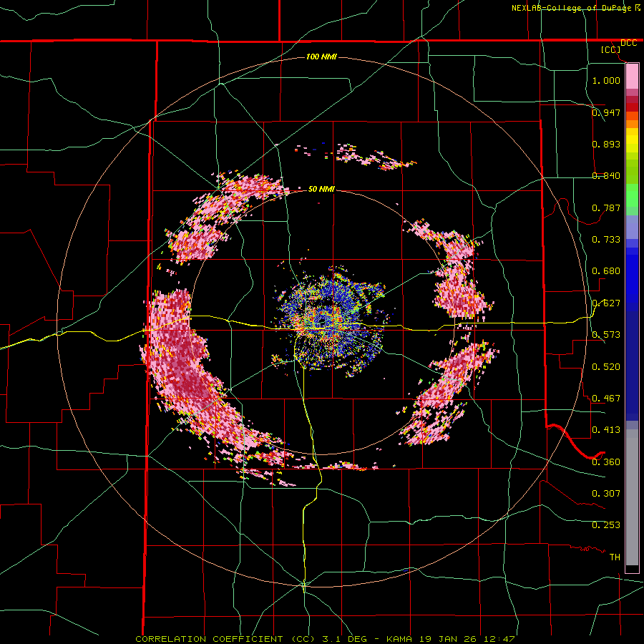Click the 0.467 color scale value
The width and height of the screenshot is (644, 644).
(x=606, y=398)
